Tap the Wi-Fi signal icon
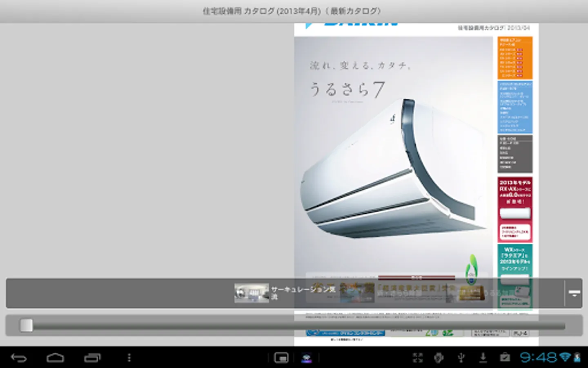 coord(565,357)
